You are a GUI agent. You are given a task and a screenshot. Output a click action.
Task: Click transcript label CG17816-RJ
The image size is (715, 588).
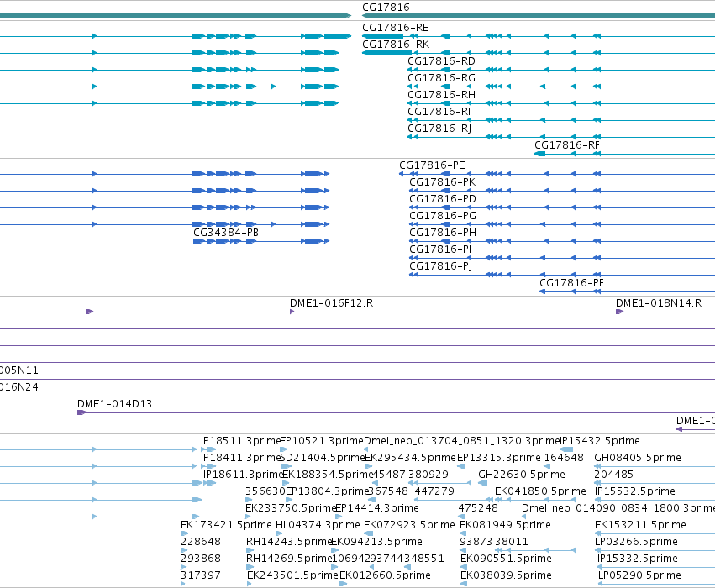[x=439, y=129]
